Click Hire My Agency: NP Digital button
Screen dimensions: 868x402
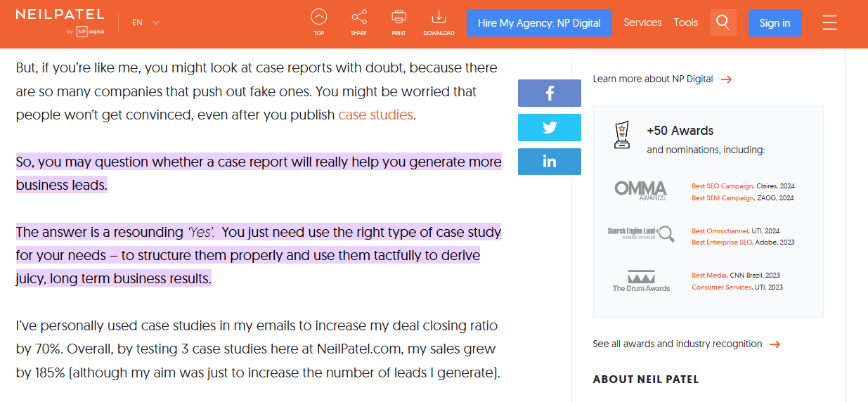539,23
